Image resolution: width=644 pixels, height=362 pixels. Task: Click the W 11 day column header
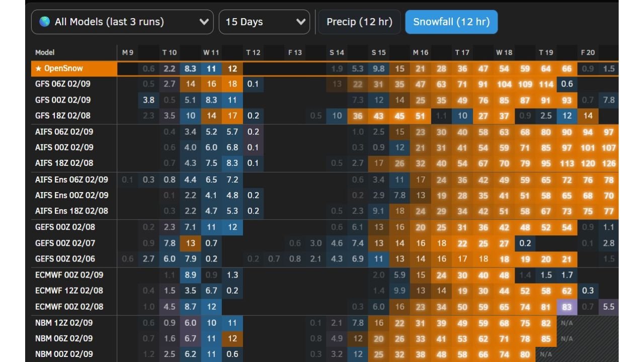pyautogui.click(x=211, y=52)
